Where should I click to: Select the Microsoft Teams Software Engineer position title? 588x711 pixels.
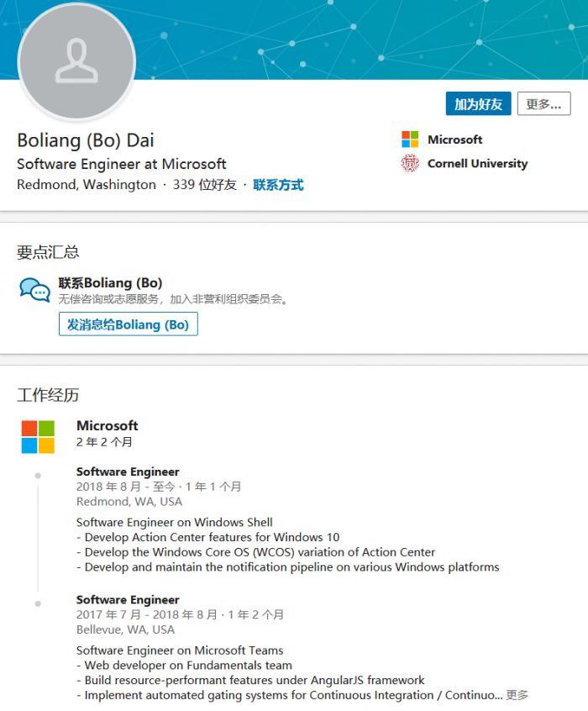click(x=128, y=599)
